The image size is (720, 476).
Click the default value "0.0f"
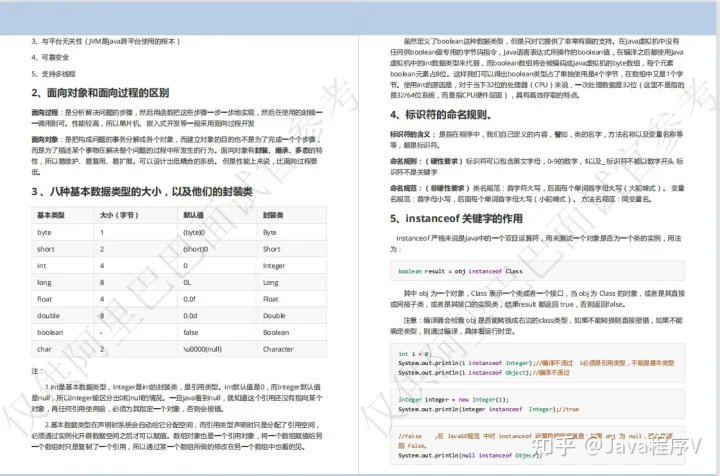click(x=189, y=299)
